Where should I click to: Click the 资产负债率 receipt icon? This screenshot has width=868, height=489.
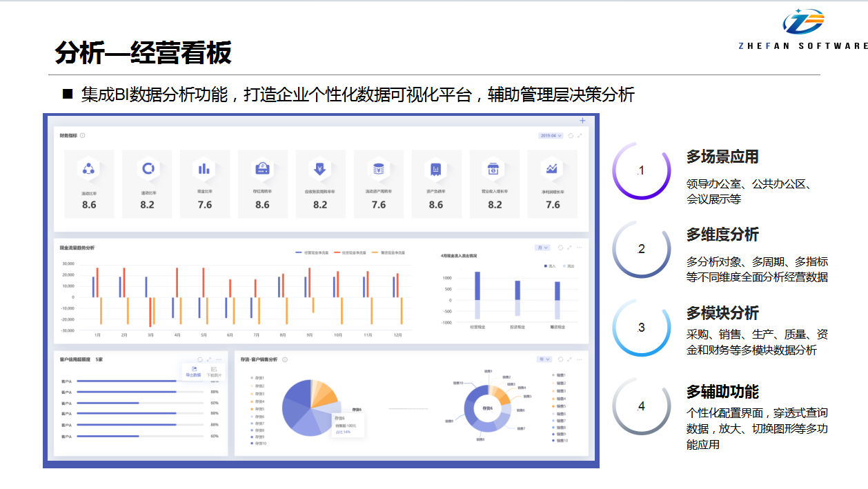pos(436,168)
